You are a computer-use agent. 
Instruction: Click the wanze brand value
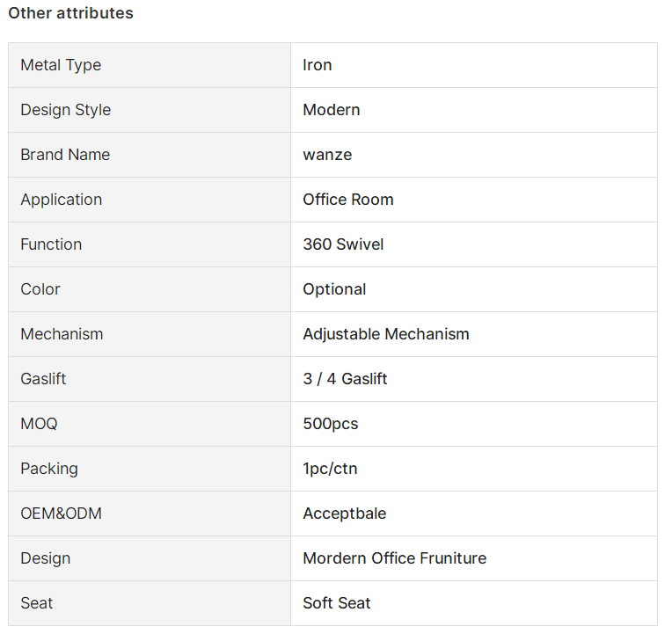click(327, 155)
